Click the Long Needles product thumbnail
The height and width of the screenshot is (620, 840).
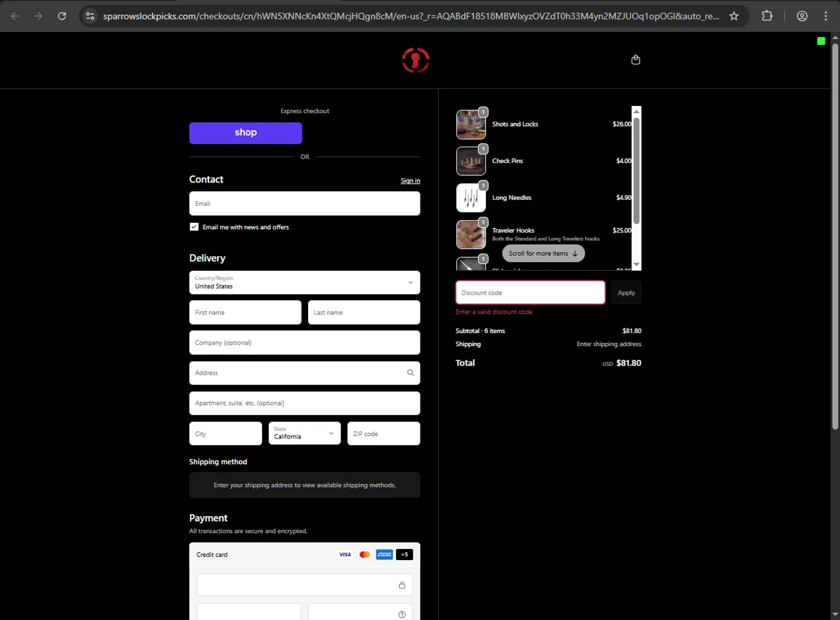471,198
